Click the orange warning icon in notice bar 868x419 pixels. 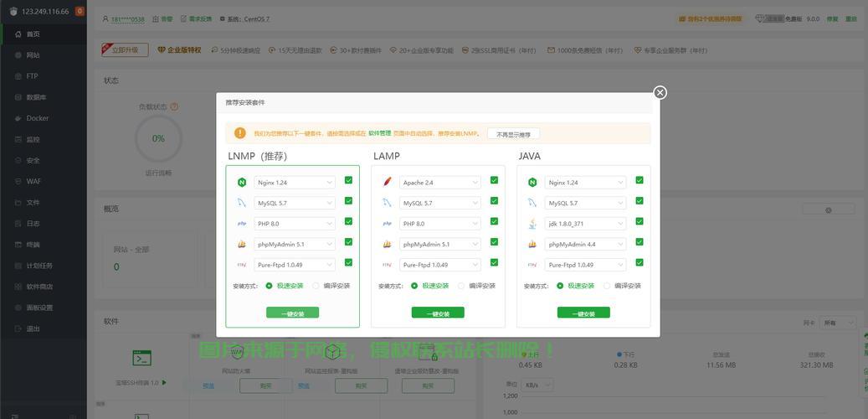[x=239, y=133]
